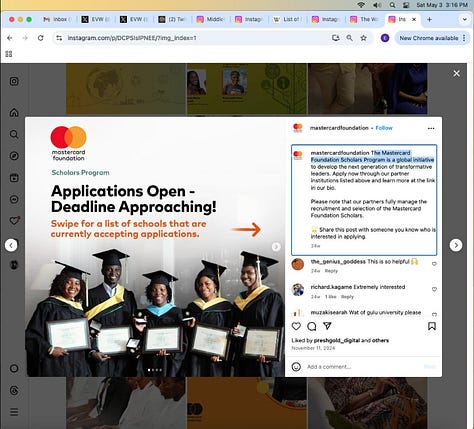Open Reels from the sidebar

click(x=14, y=178)
